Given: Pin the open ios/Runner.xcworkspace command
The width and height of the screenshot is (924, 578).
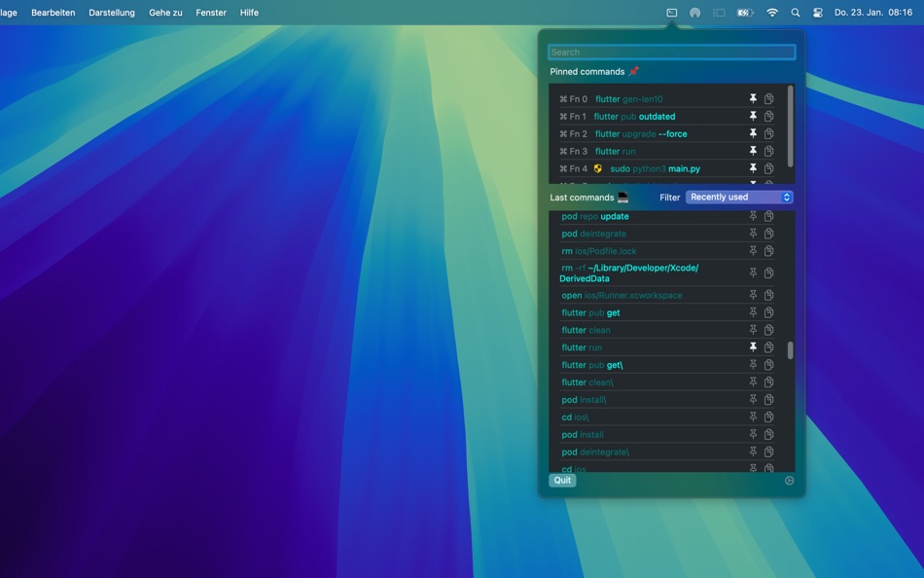Looking at the screenshot, I should 753,295.
